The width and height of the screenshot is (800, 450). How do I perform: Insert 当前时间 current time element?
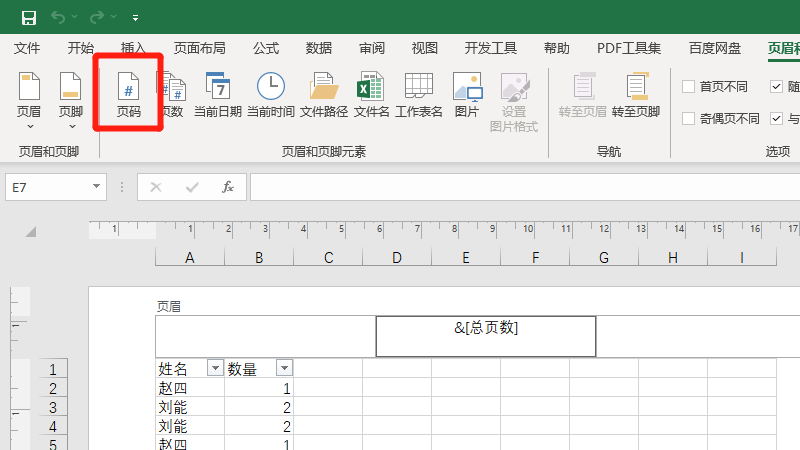pos(271,95)
